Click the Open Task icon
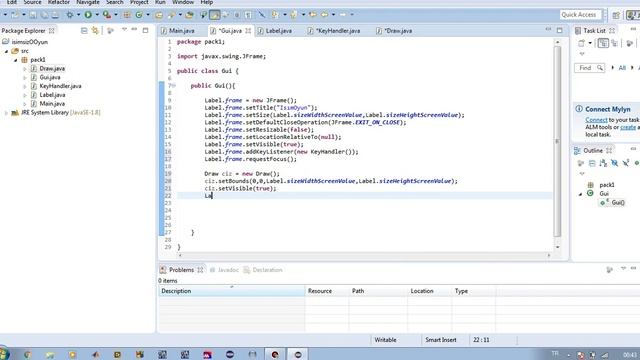This screenshot has width=640, height=360. (x=189, y=15)
